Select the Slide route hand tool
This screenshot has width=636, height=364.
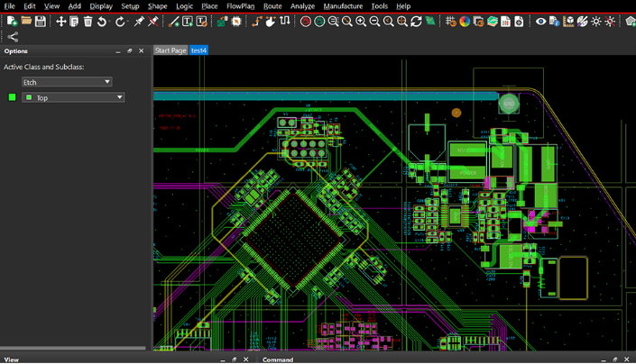[x=271, y=21]
